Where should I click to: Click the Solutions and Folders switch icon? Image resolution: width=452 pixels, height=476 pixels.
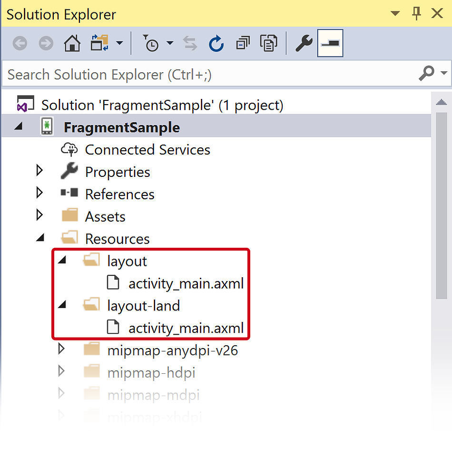(x=99, y=44)
